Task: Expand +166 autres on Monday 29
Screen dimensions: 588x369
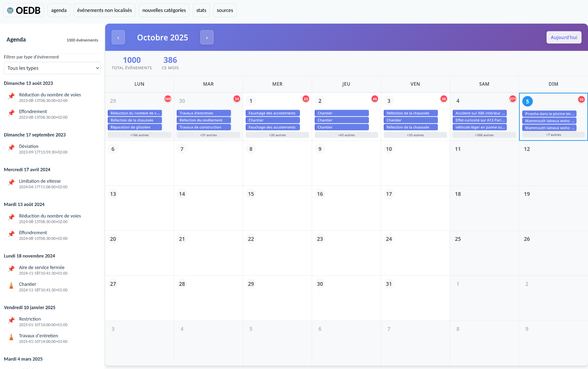Action: pos(139,135)
